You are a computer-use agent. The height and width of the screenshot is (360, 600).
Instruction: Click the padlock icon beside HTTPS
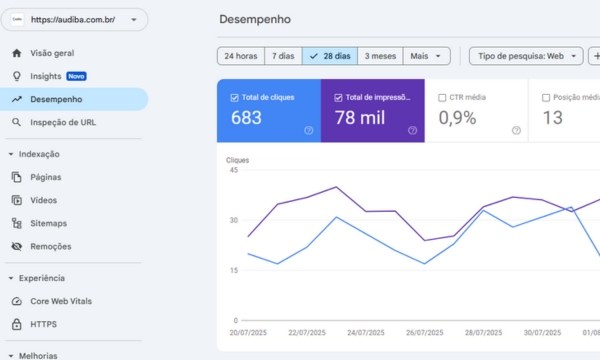pyautogui.click(x=16, y=324)
